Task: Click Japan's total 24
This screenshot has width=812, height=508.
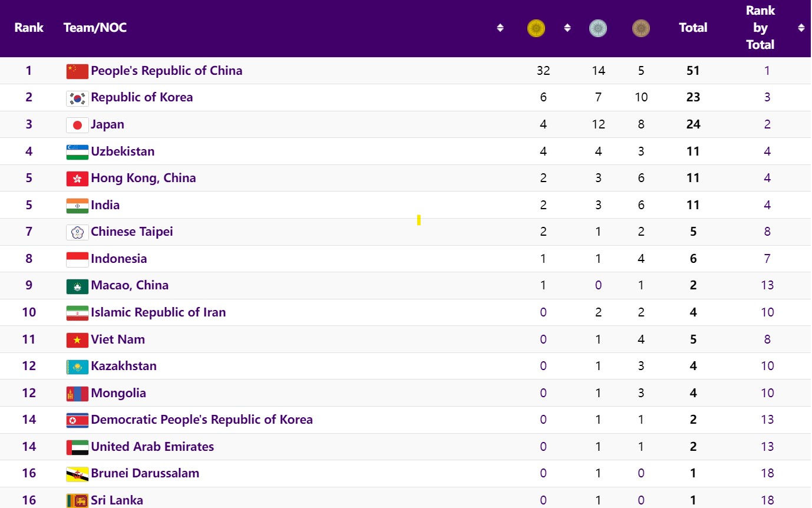Action: tap(693, 124)
